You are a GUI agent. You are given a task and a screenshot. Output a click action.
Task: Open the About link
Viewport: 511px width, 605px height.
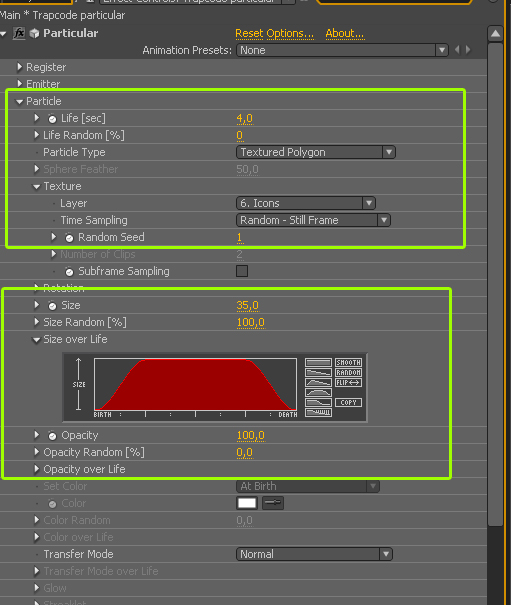point(345,34)
